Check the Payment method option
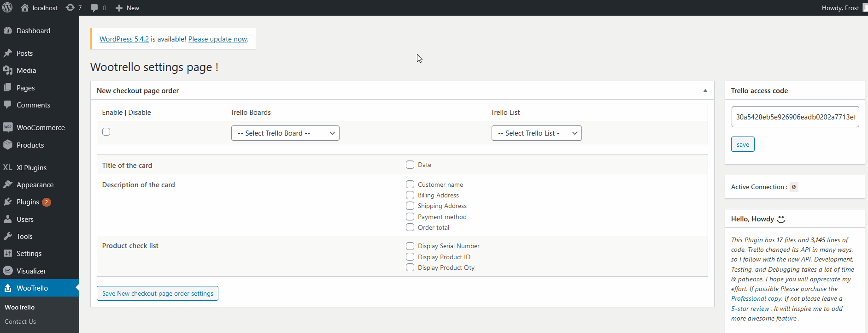 [410, 216]
